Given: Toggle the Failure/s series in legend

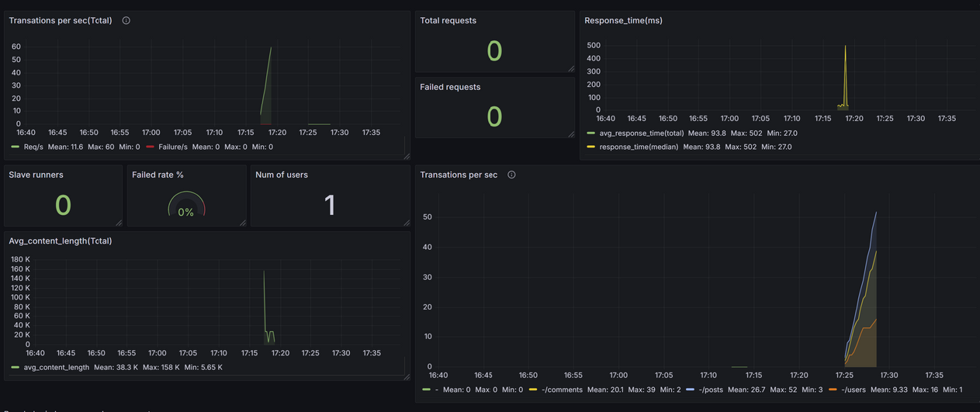Looking at the screenshot, I should pos(172,147).
